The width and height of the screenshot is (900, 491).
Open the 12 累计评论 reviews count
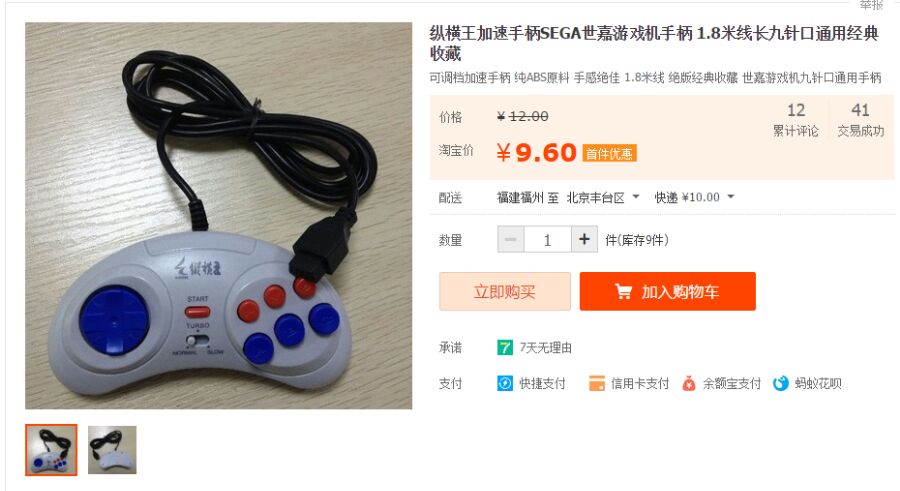click(x=796, y=119)
